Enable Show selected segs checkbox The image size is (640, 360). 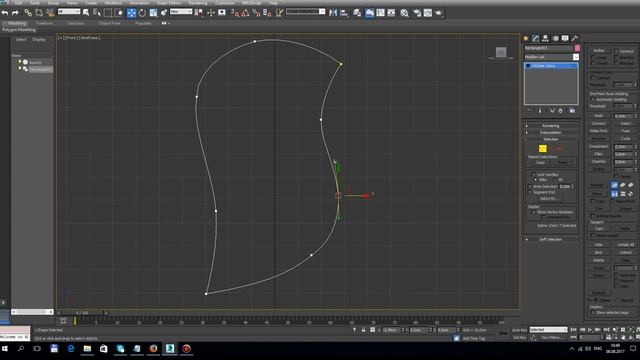point(593,313)
